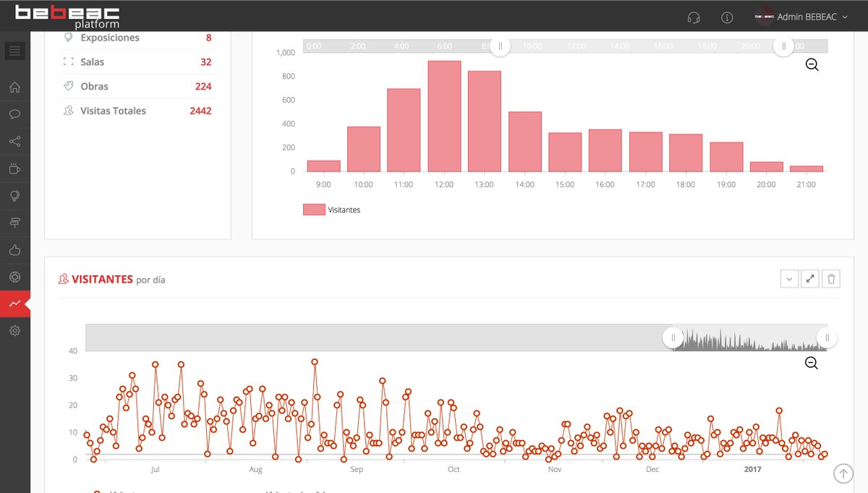This screenshot has width=868, height=493.
Task: Click the 224 Obras value
Action: [203, 86]
